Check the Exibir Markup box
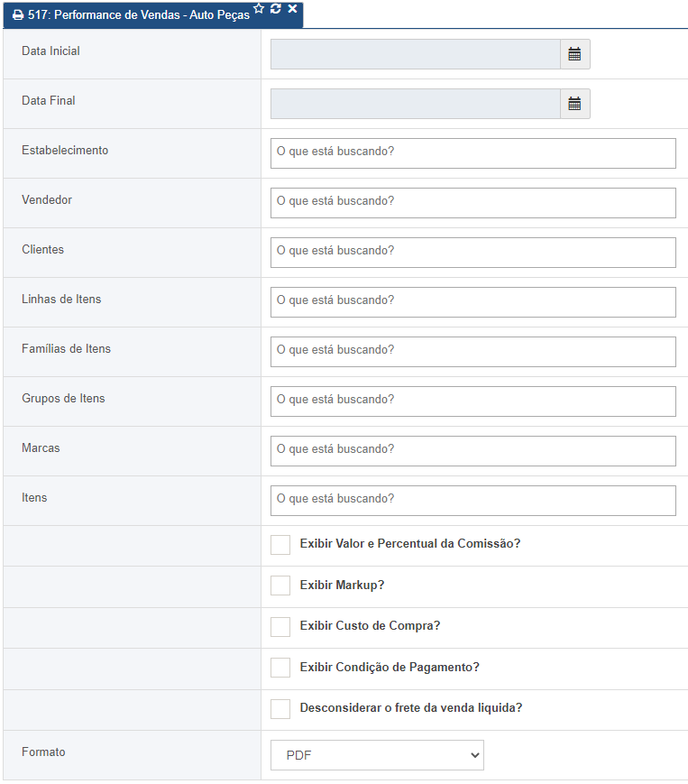This screenshot has height=784, width=688. point(280,586)
